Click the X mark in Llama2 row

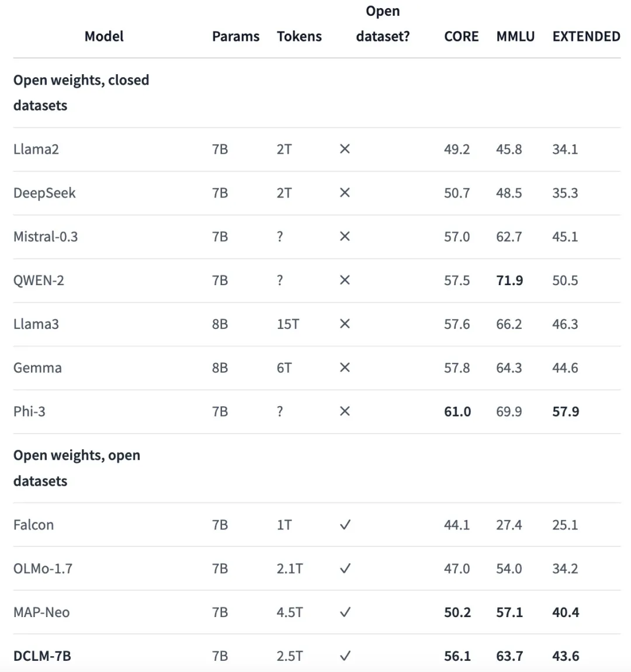(345, 149)
